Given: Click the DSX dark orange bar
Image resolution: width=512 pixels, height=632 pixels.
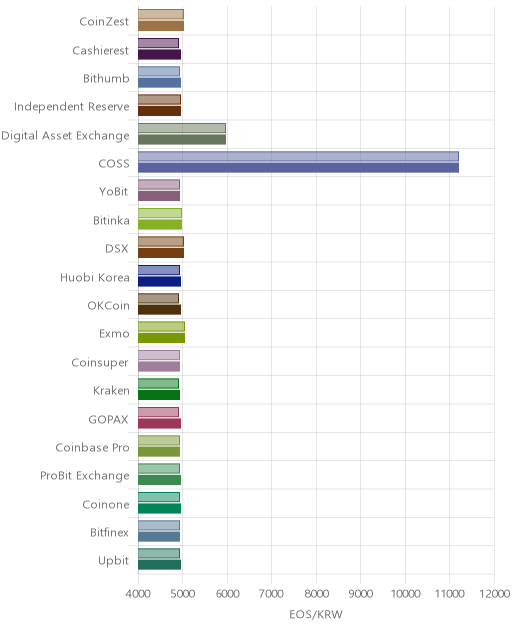Looking at the screenshot, I should coord(161,253).
